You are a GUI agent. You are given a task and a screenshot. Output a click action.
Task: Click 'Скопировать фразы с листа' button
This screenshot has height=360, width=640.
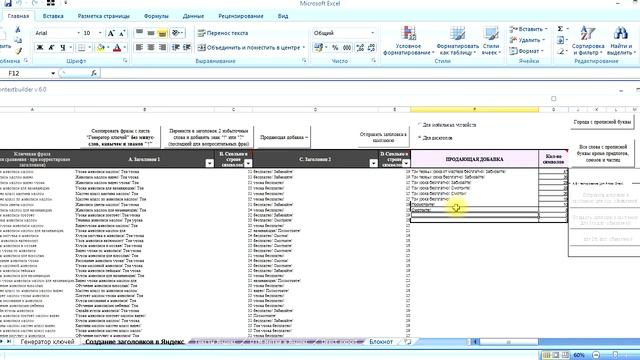click(x=120, y=138)
